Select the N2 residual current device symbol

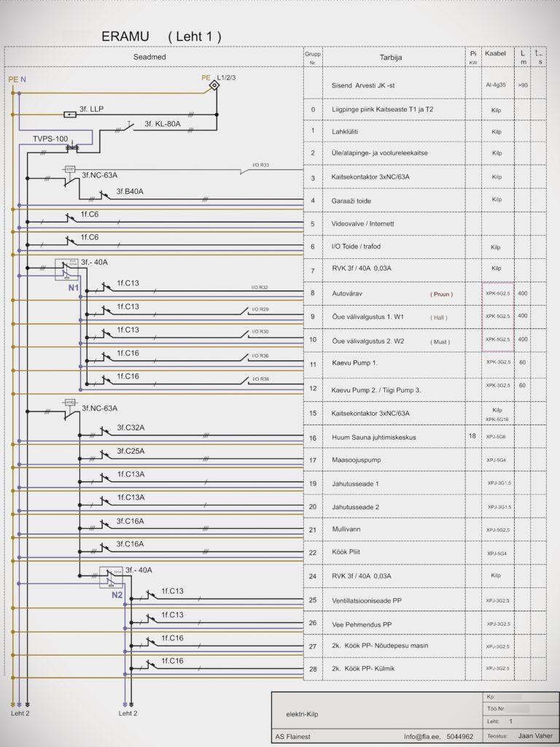tap(110, 578)
